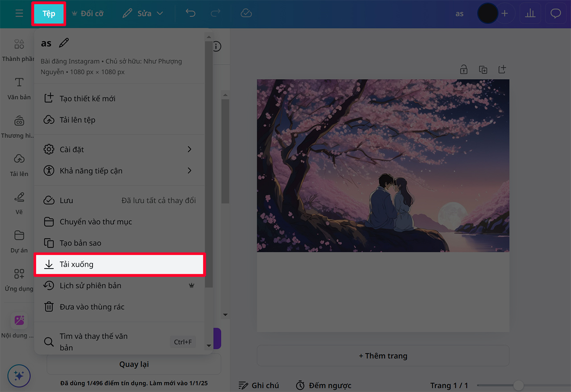Screen dimensions: 571x392
Task: Choose Tạo bản sao option
Action: coord(120,243)
